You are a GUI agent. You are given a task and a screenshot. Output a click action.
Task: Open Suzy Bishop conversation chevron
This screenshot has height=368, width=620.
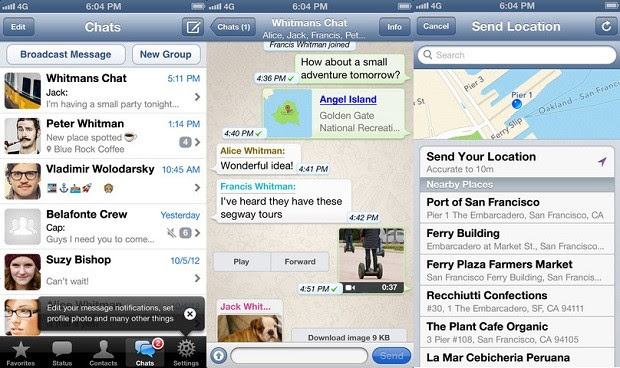(x=197, y=278)
